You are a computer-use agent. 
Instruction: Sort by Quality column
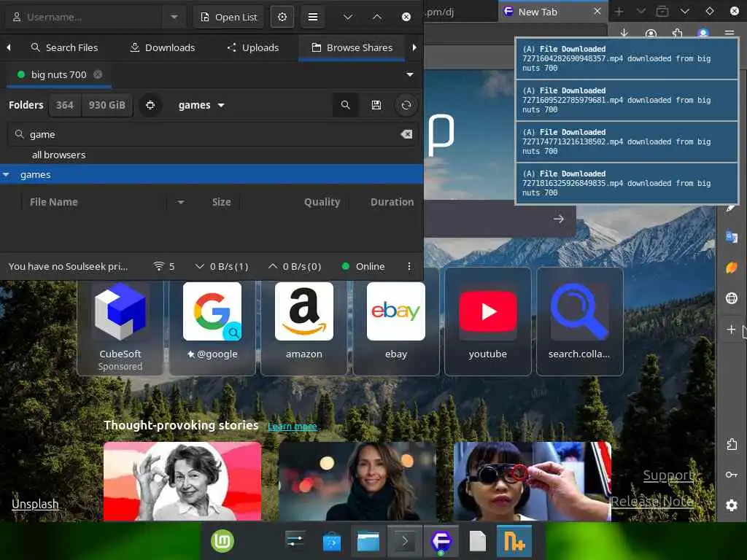click(x=322, y=202)
